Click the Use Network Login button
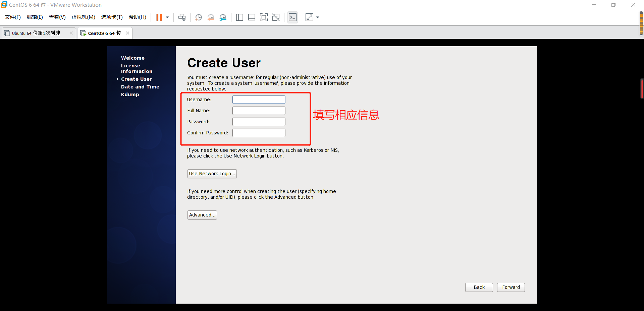The height and width of the screenshot is (311, 644). point(212,174)
